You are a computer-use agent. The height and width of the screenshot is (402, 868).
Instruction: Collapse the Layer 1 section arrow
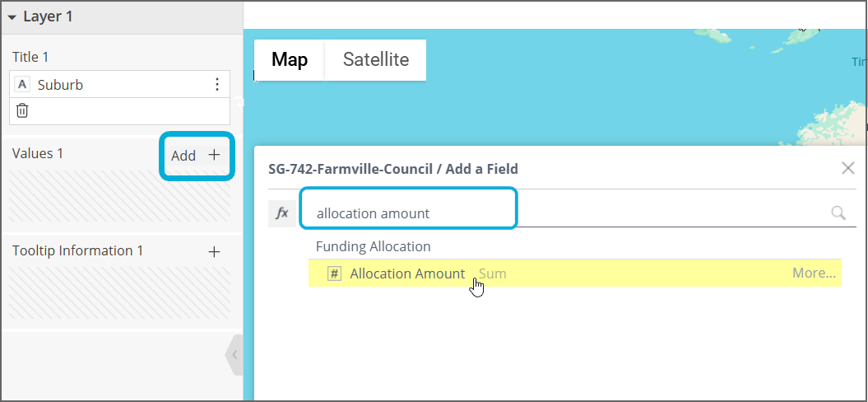coord(12,17)
